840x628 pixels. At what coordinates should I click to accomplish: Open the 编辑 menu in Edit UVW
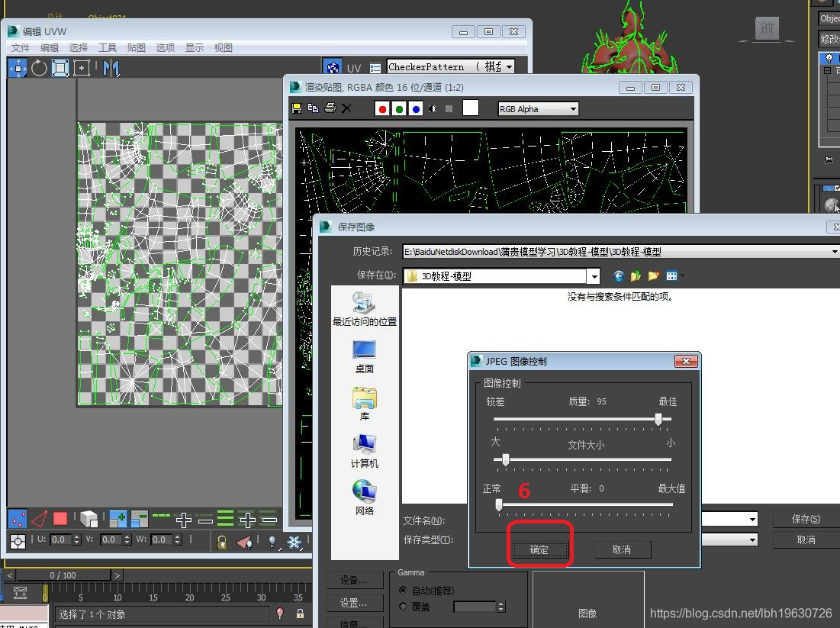50,47
